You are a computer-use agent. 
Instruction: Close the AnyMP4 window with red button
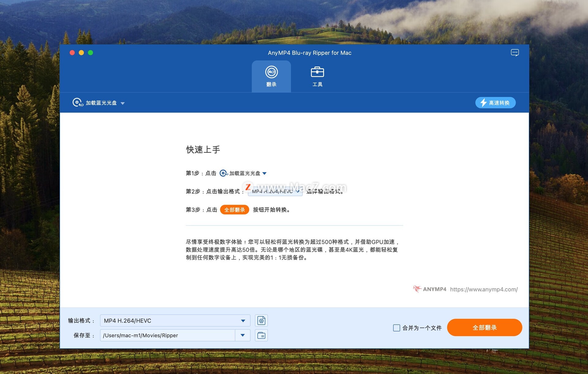(72, 53)
